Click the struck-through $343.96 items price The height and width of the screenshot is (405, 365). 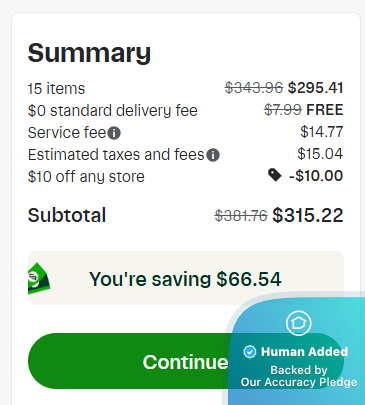click(x=254, y=88)
